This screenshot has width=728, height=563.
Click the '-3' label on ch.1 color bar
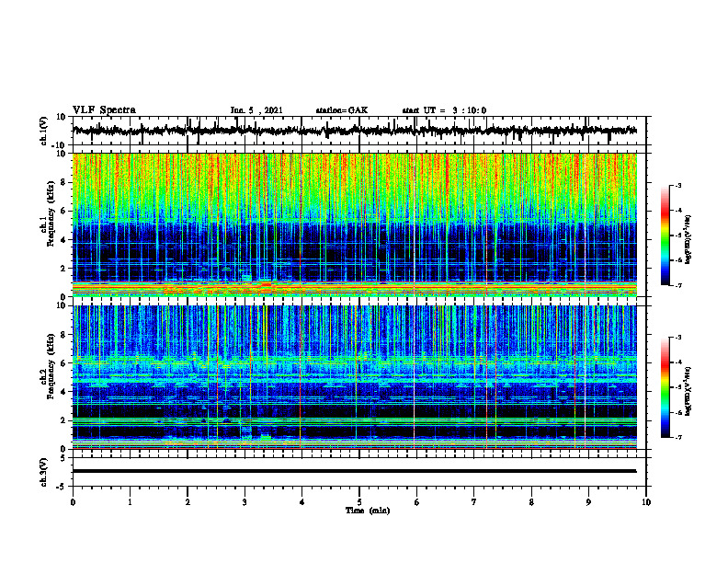(677, 185)
